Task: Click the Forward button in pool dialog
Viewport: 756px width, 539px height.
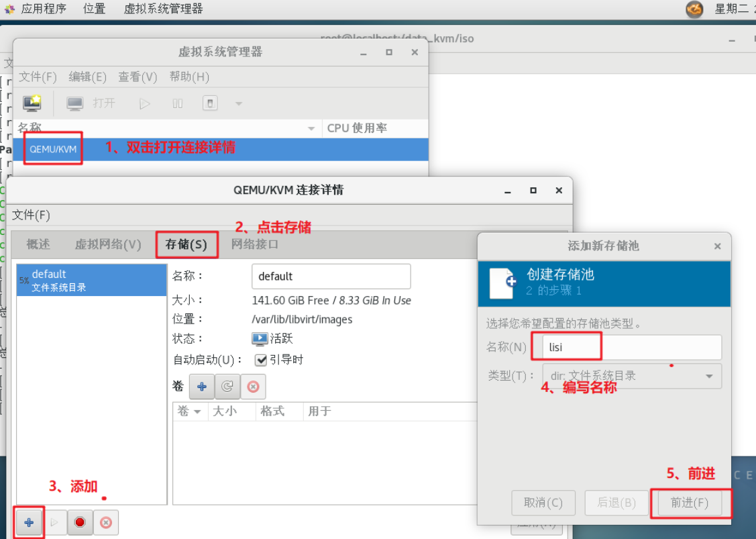Action: click(x=690, y=503)
